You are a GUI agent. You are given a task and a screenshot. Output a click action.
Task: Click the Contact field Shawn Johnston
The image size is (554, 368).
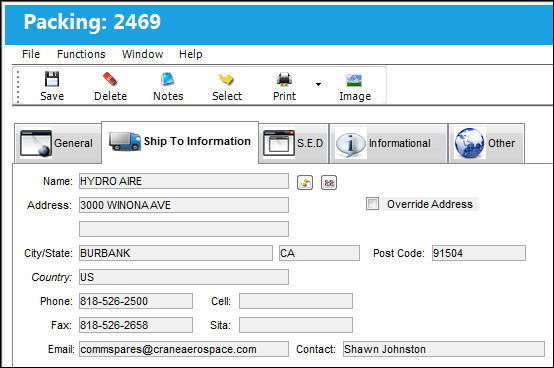[444, 349]
